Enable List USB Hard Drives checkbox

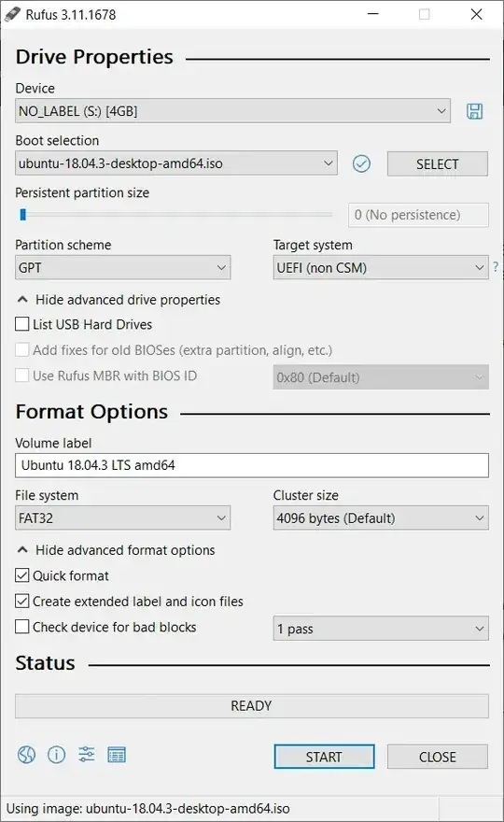(x=22, y=324)
